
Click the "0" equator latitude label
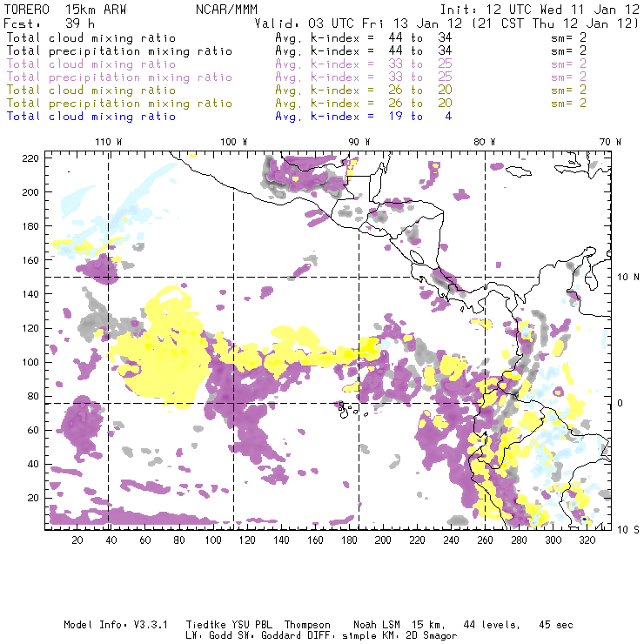[621, 404]
